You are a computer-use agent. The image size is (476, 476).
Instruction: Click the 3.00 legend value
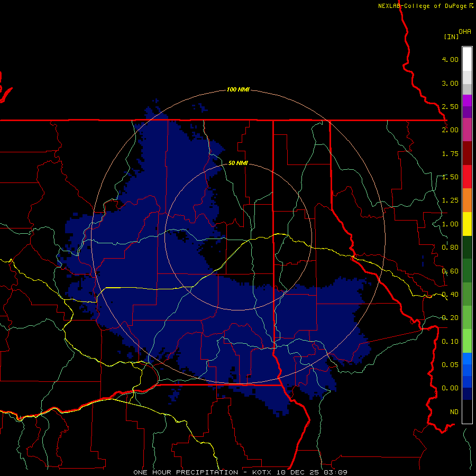click(x=450, y=83)
